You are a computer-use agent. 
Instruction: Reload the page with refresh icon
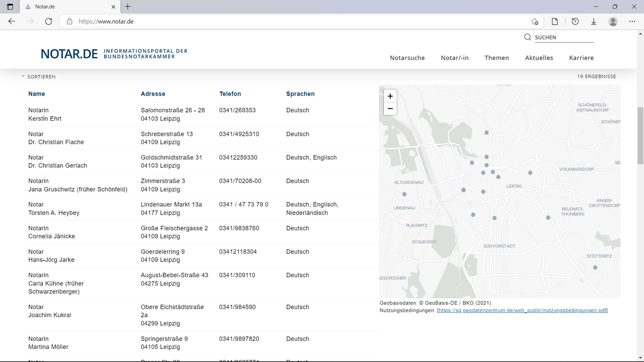(48, 21)
